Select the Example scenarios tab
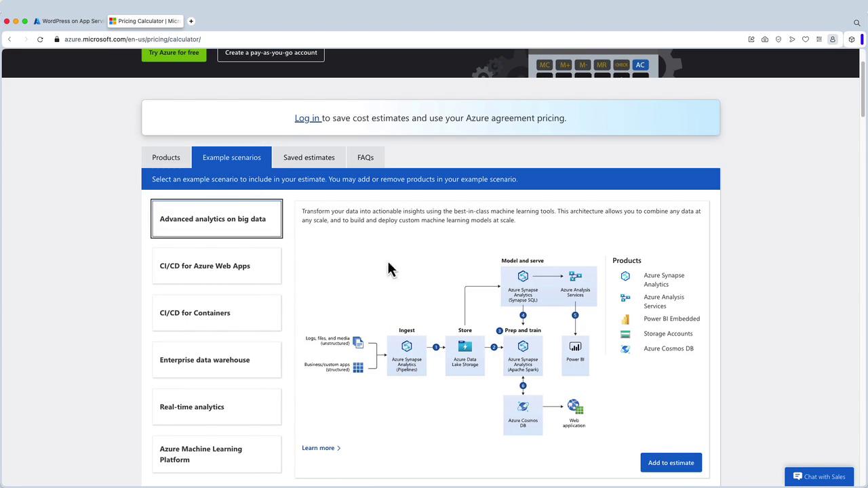This screenshot has height=488, width=868. [232, 157]
